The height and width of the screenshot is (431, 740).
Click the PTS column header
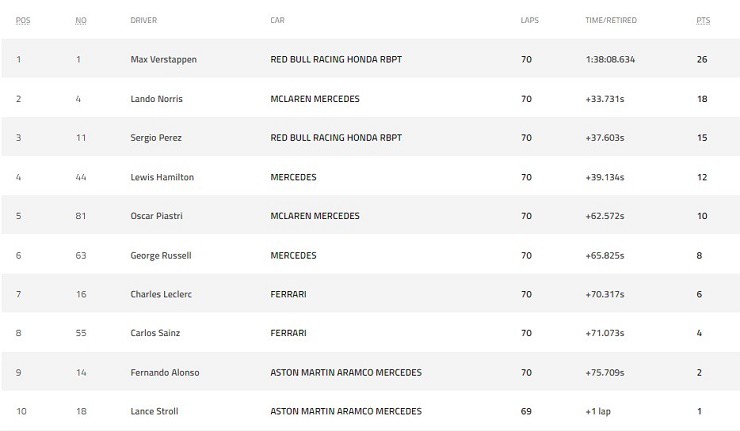pos(703,20)
